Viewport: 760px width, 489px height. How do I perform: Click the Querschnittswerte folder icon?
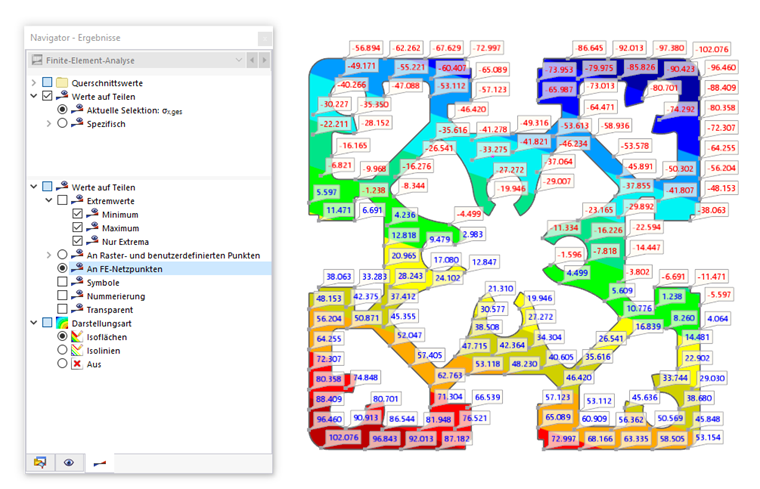(62, 82)
